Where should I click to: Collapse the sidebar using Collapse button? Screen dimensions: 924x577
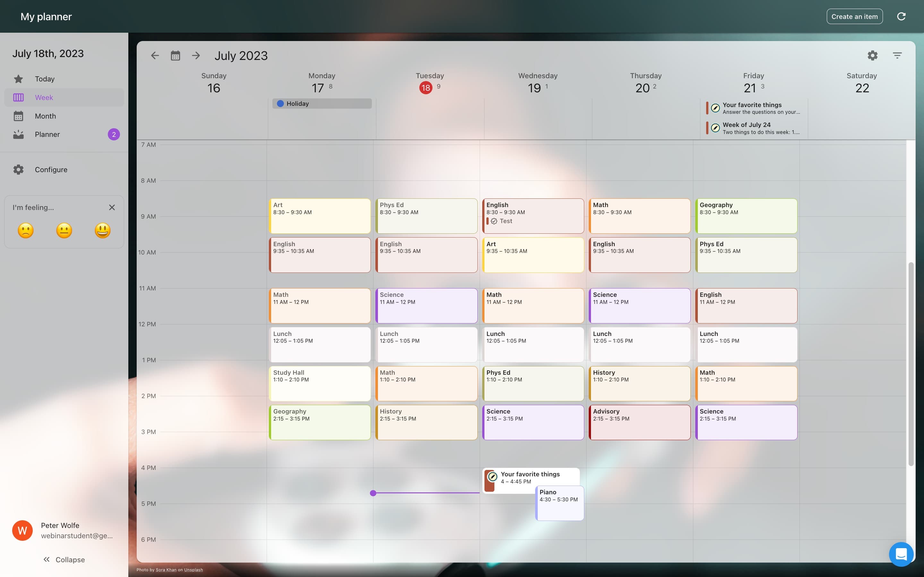[x=64, y=560]
